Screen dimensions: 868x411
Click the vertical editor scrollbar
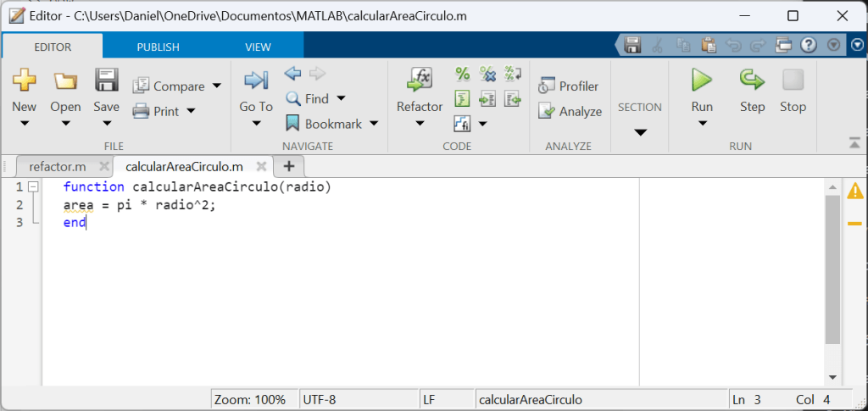click(832, 271)
